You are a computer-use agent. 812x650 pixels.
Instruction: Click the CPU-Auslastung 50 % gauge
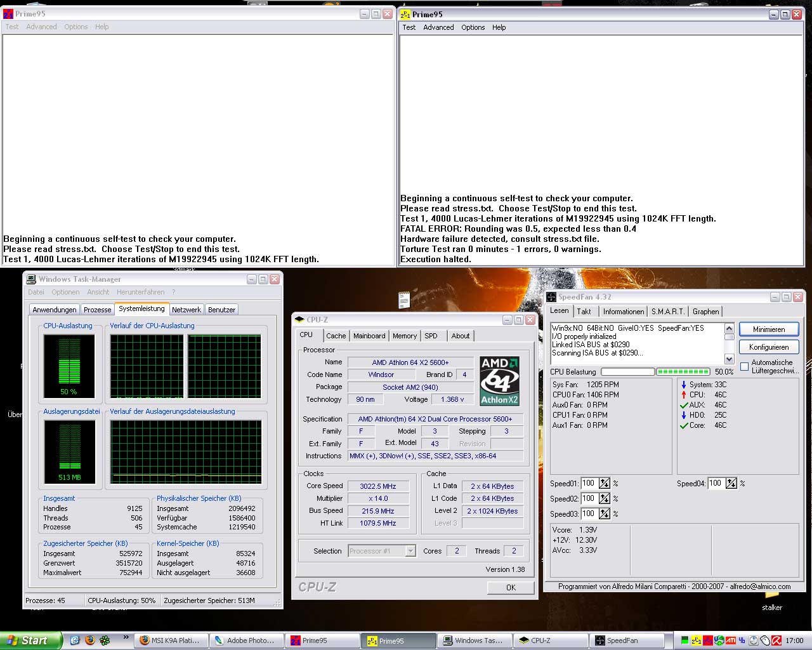click(x=69, y=366)
